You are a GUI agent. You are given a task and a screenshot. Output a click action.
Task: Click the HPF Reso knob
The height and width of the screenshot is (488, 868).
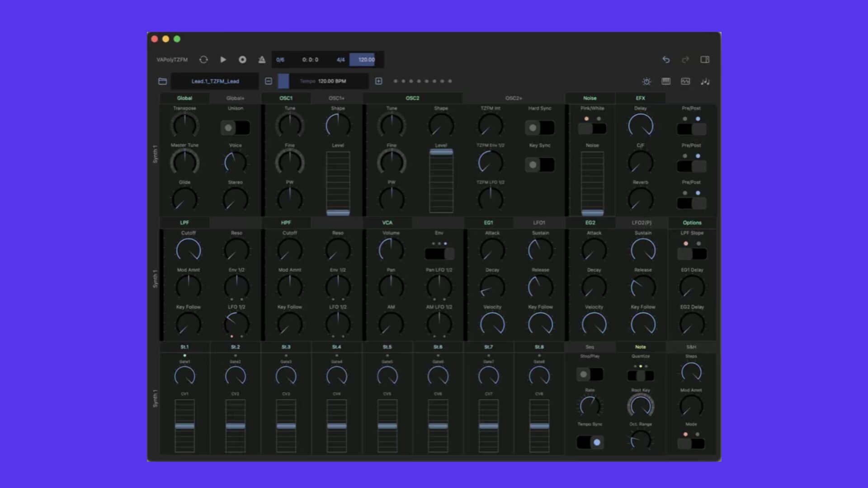point(338,250)
